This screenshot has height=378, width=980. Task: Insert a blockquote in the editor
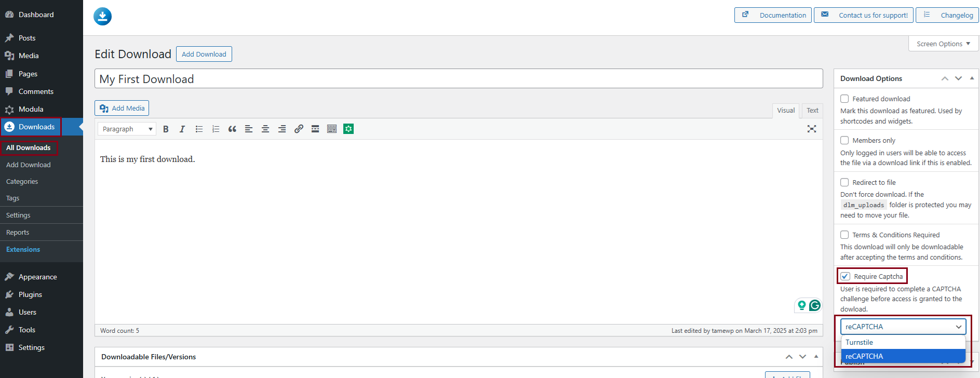(x=232, y=129)
